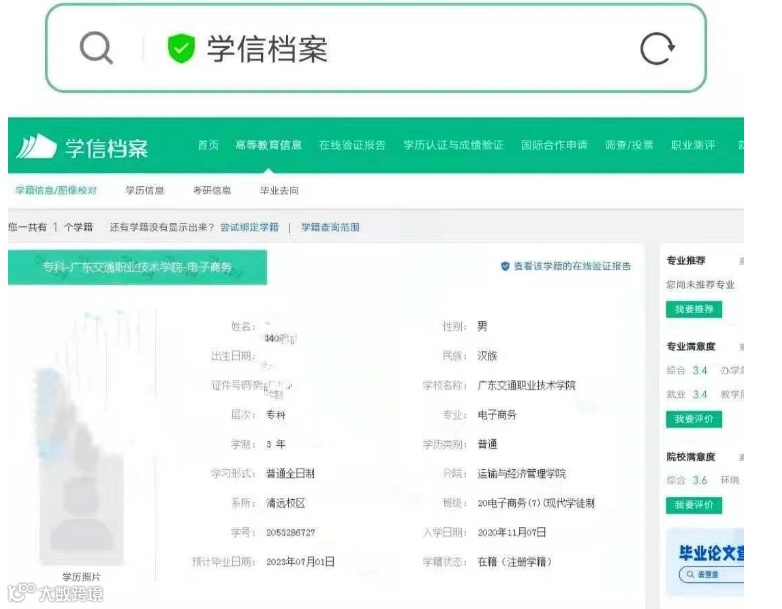Click the refresh icon in search bar
This screenshot has width=782, height=609.
click(657, 48)
